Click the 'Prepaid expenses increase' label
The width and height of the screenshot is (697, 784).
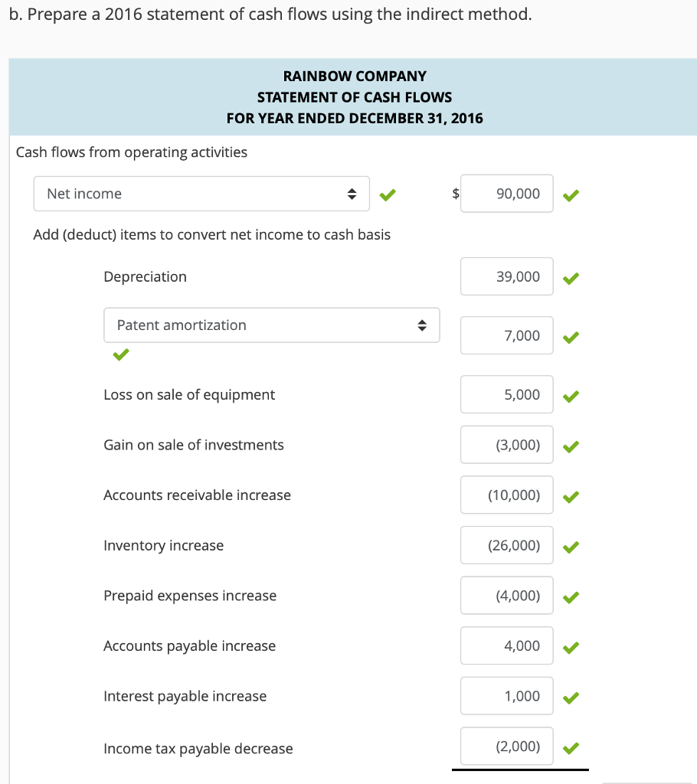pos(190,596)
